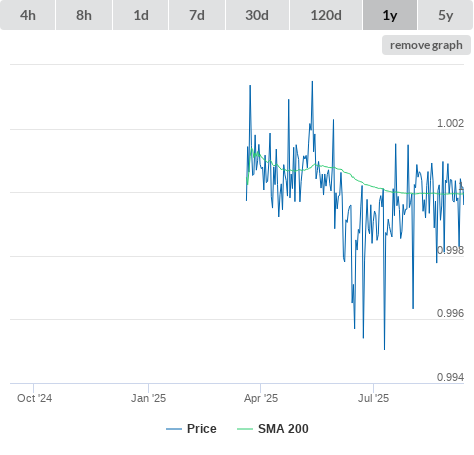Click the 1.002 y-axis label
The height and width of the screenshot is (455, 474).
click(x=450, y=123)
